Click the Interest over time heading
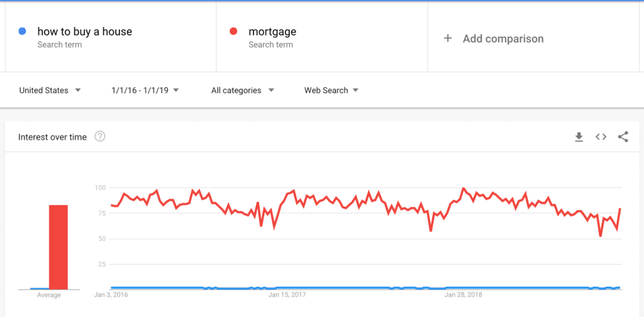644x317 pixels. [53, 137]
